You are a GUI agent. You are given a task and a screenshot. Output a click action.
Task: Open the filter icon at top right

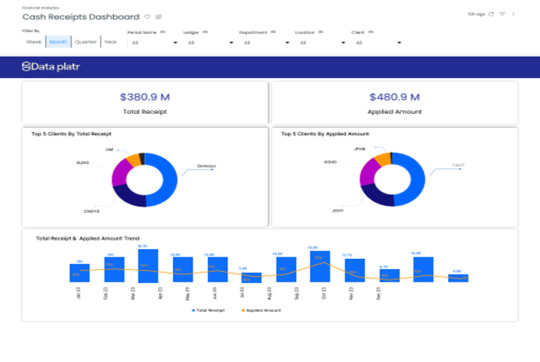pyautogui.click(x=502, y=14)
